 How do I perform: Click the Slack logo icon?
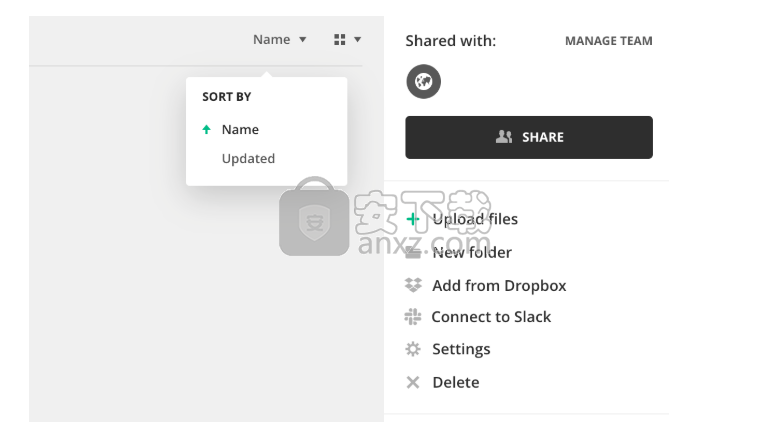click(413, 316)
